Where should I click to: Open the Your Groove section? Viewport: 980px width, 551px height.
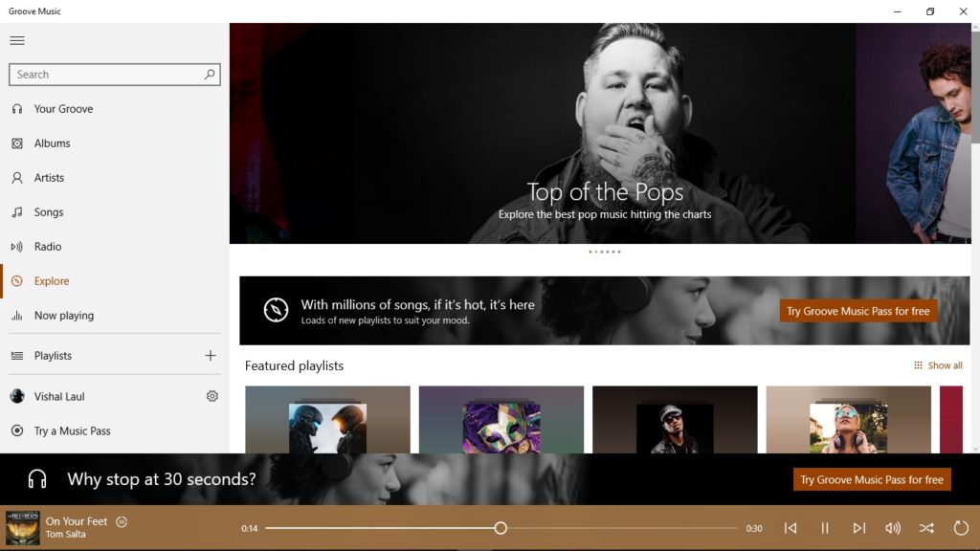(63, 109)
